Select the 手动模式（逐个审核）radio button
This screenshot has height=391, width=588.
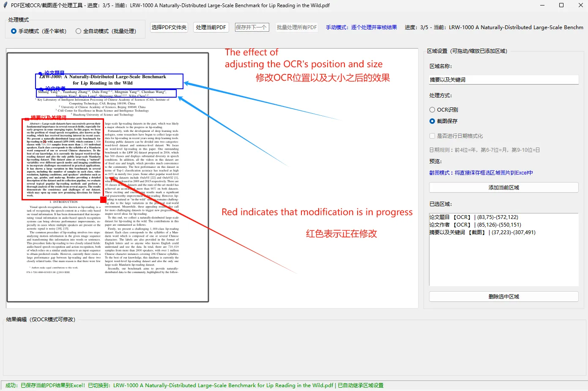[x=13, y=30]
